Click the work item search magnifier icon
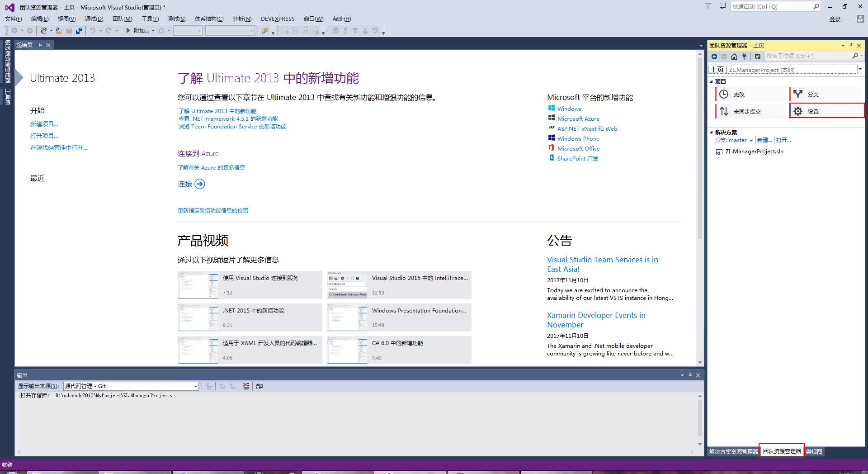The width and height of the screenshot is (868, 474). [855, 56]
